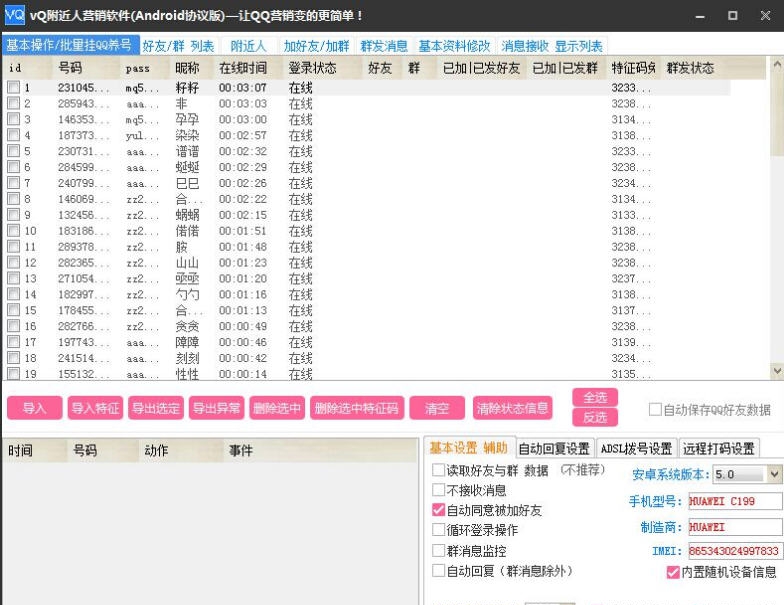This screenshot has height=605, width=784.
Task: Maximize the VQ window
Action: pyautogui.click(x=732, y=16)
